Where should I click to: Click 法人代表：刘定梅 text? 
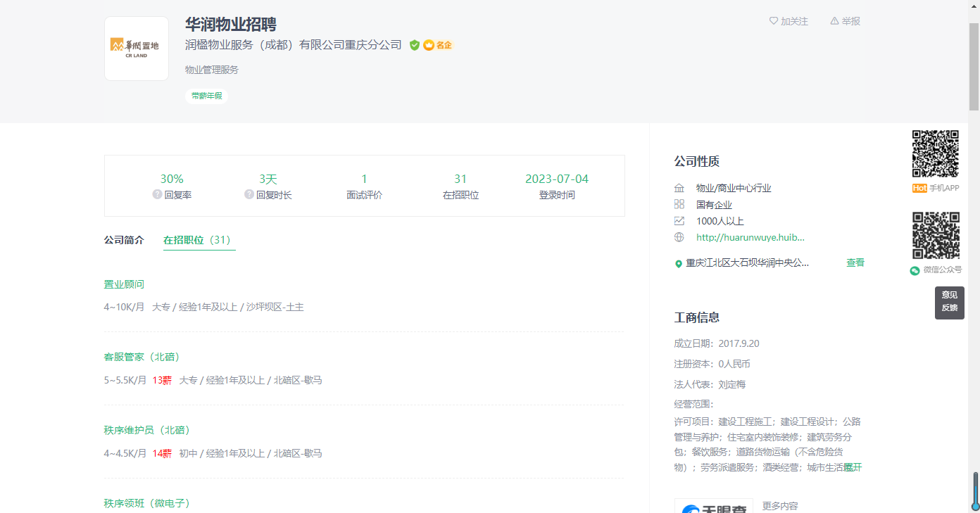click(710, 384)
